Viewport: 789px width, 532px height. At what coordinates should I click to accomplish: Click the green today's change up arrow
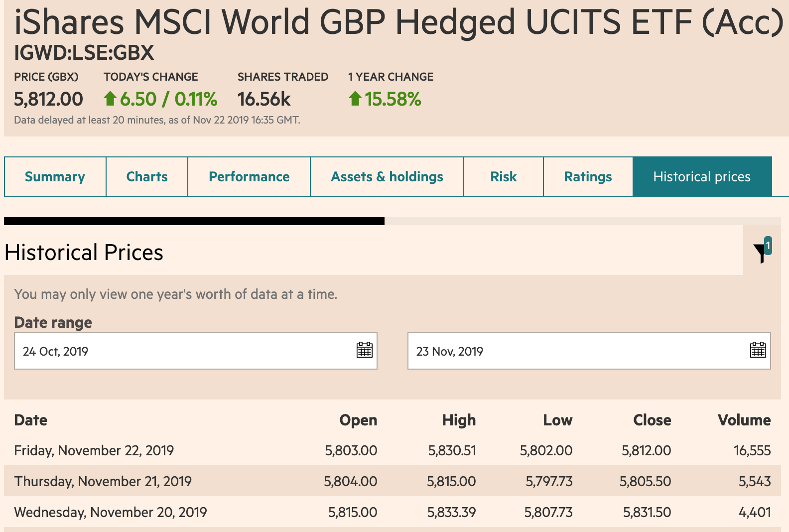tap(110, 99)
